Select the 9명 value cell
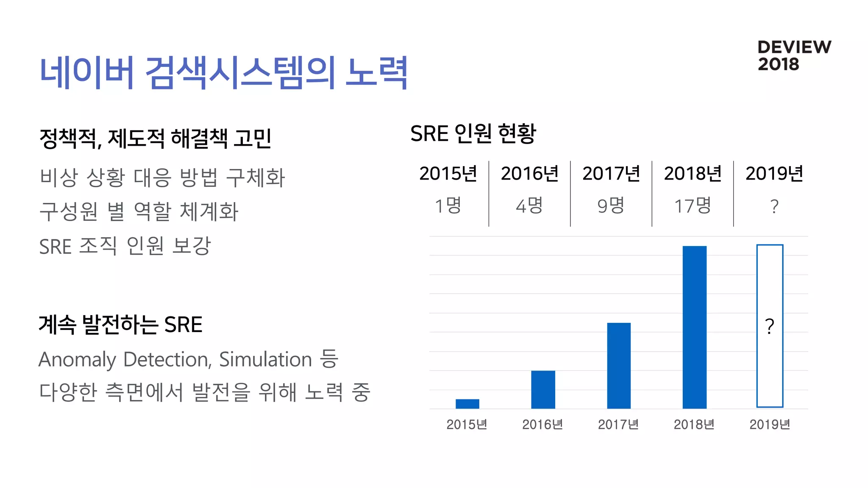This screenshot has height=488, width=868. (x=611, y=206)
